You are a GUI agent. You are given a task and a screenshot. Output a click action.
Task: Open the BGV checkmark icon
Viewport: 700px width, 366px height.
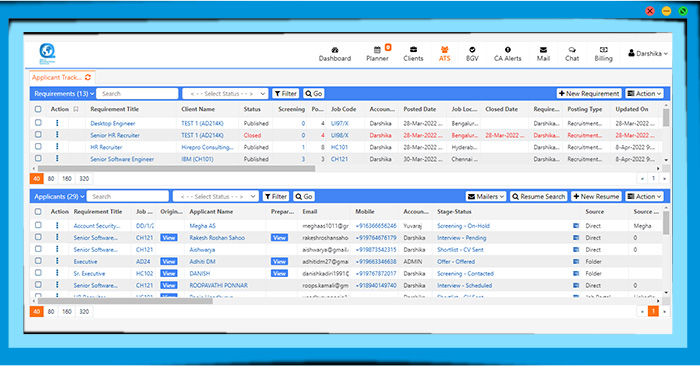tap(472, 50)
